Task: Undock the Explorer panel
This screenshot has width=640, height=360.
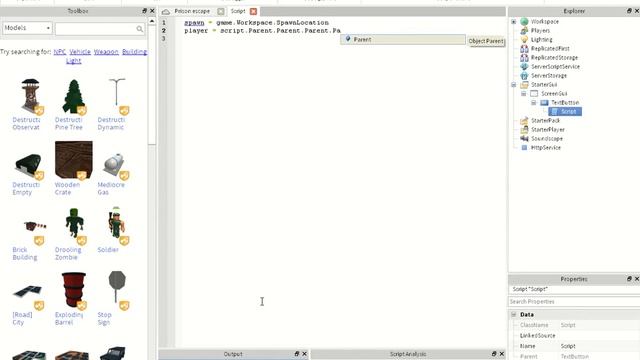Action: 629,11
